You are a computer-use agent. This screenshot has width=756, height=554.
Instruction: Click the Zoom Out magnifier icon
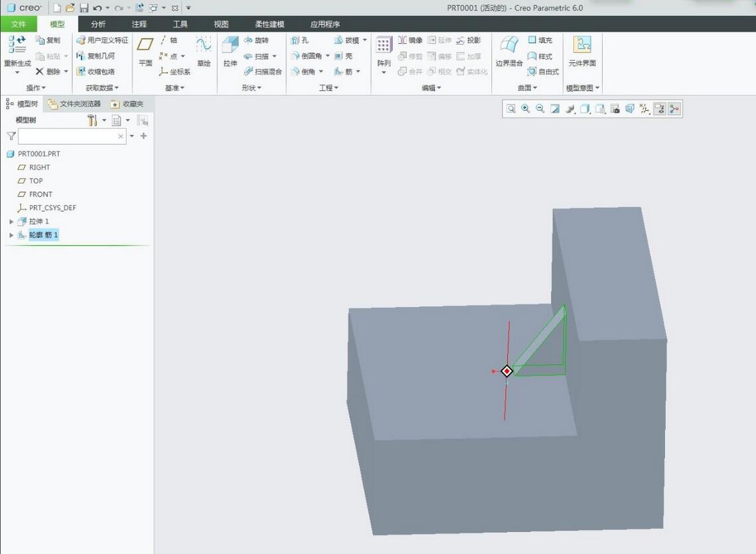(540, 108)
